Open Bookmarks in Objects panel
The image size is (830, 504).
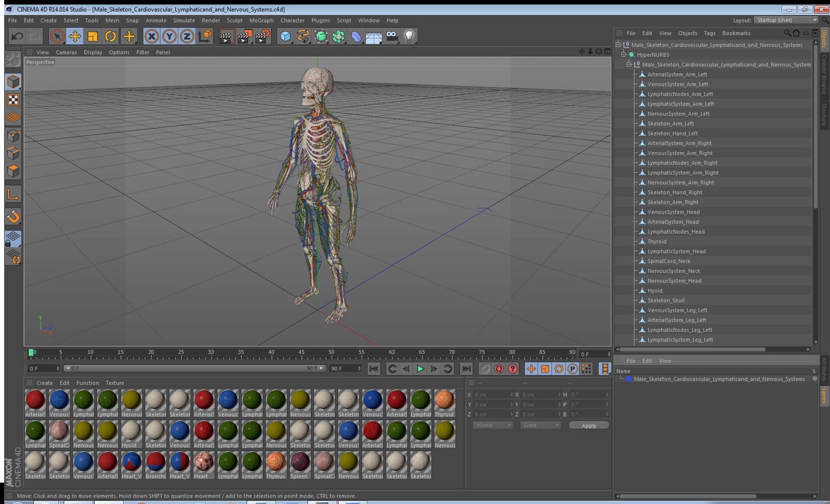point(736,33)
